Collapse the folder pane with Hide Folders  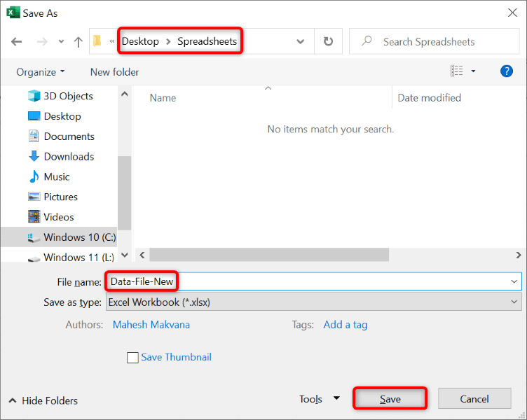click(x=43, y=401)
